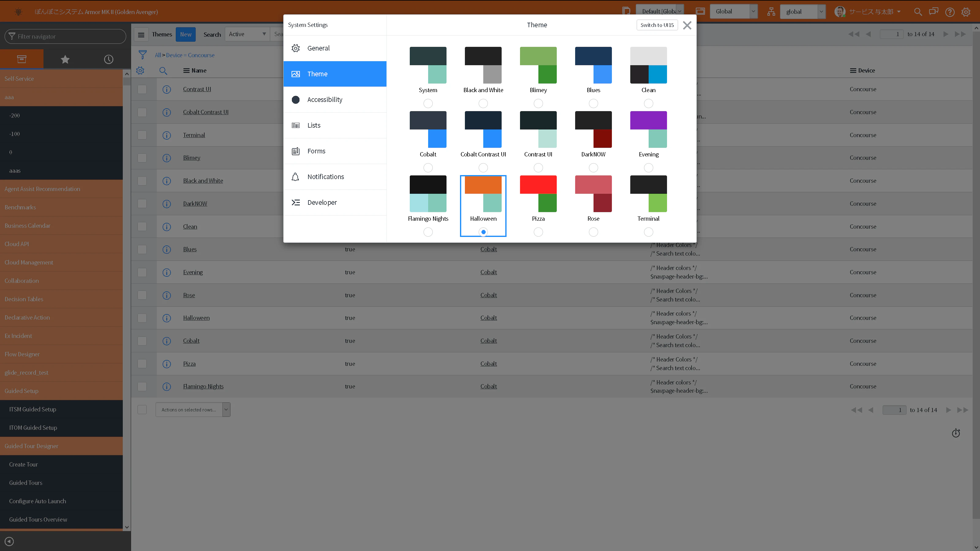980x551 pixels.
Task: Go to the first page double arrow at the bottom
Action: coord(856,410)
